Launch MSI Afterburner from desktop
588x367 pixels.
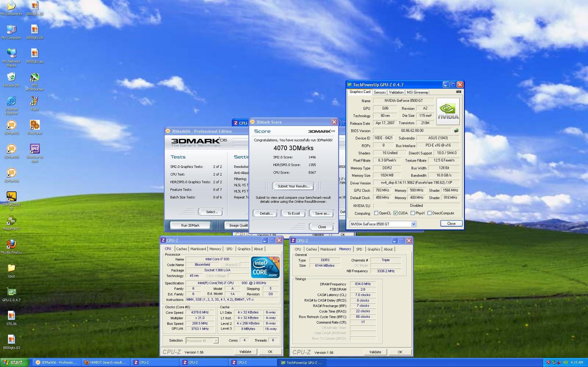click(35, 82)
